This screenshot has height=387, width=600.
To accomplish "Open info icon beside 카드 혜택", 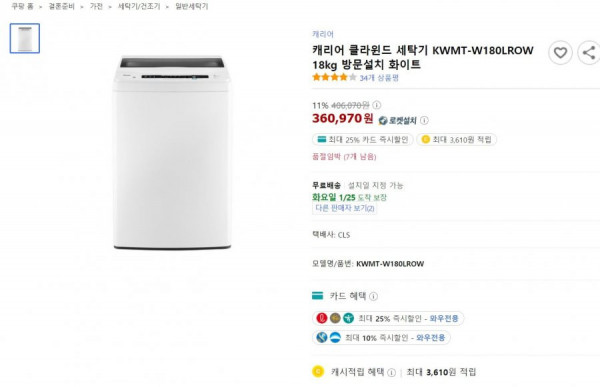I will pos(373,296).
